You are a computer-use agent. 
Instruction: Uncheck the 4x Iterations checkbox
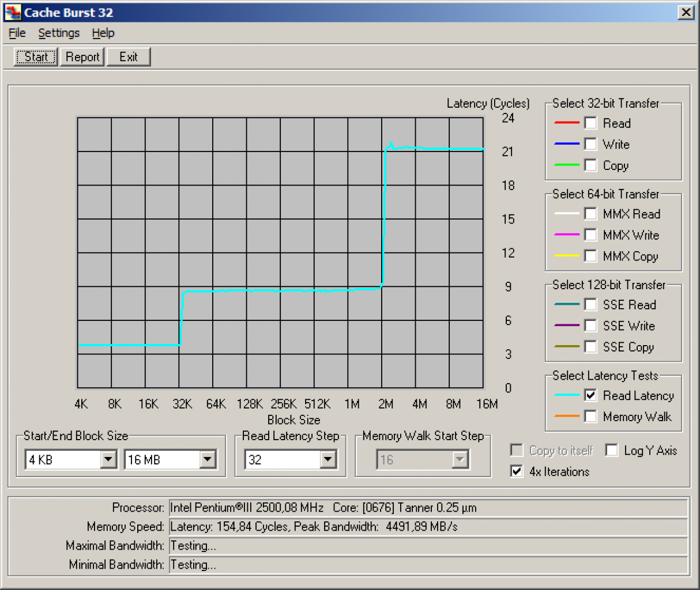(517, 471)
